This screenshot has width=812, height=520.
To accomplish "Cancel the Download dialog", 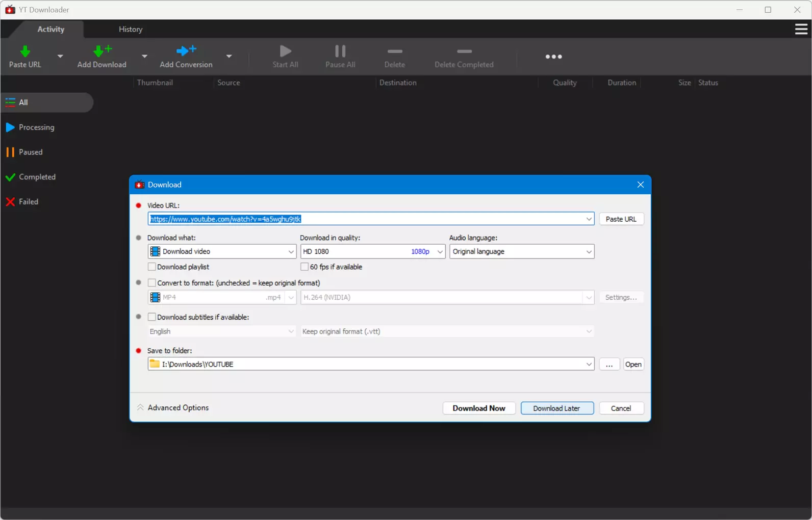I will click(621, 408).
